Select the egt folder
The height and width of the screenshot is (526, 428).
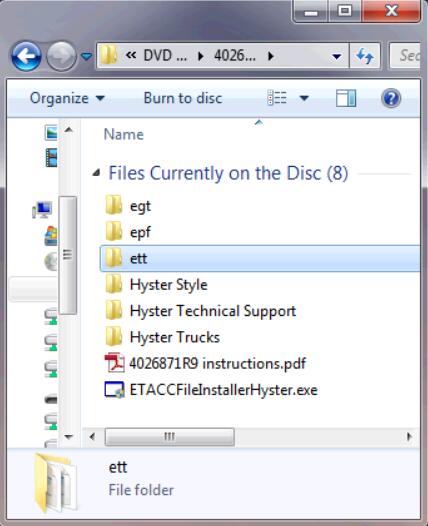point(140,206)
